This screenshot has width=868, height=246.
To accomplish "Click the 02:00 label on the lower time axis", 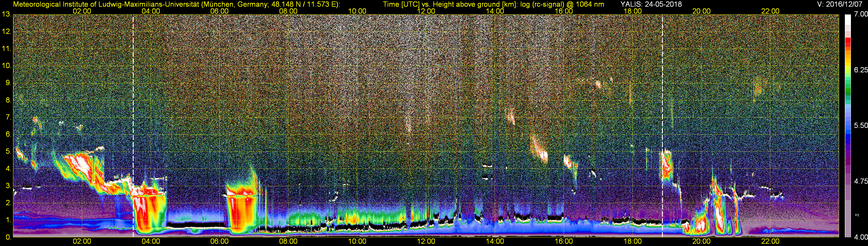I will 82,241.
